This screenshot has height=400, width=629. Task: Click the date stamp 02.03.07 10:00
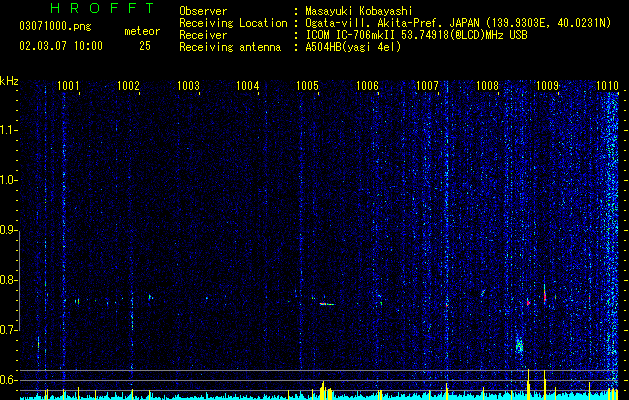tap(61, 46)
